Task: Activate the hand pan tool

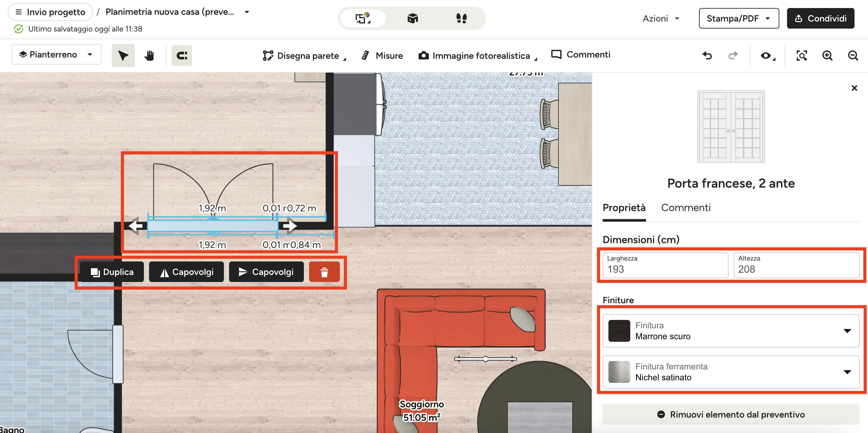Action: tap(149, 55)
